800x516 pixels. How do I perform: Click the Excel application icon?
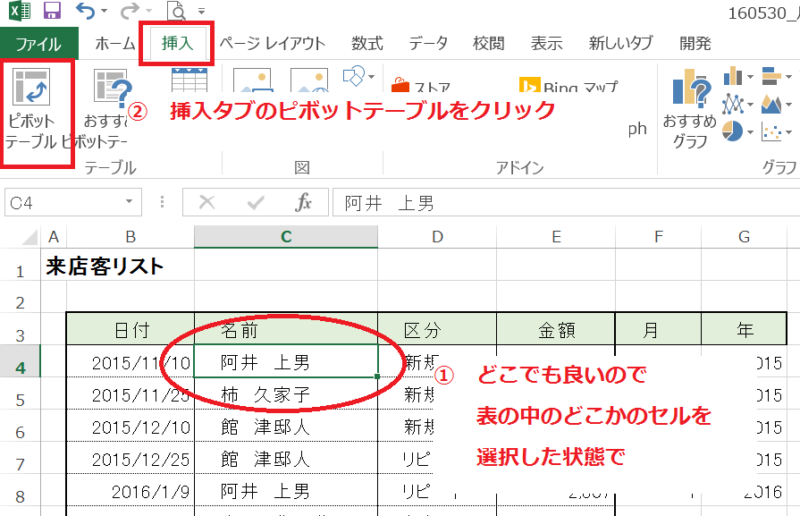[x=20, y=10]
